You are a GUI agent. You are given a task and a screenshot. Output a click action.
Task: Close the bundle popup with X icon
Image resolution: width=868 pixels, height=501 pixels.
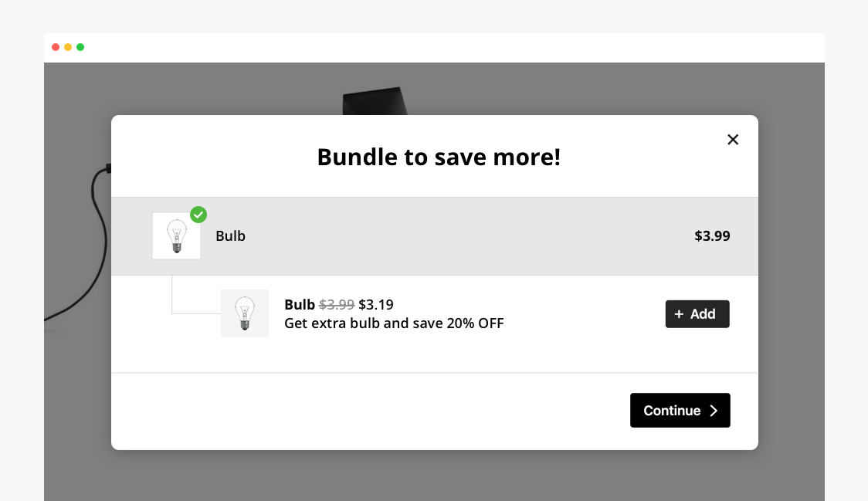click(732, 140)
